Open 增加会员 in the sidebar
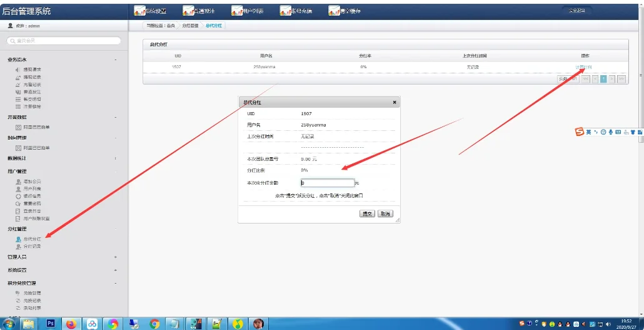The image size is (644, 330). pyautogui.click(x=32, y=182)
